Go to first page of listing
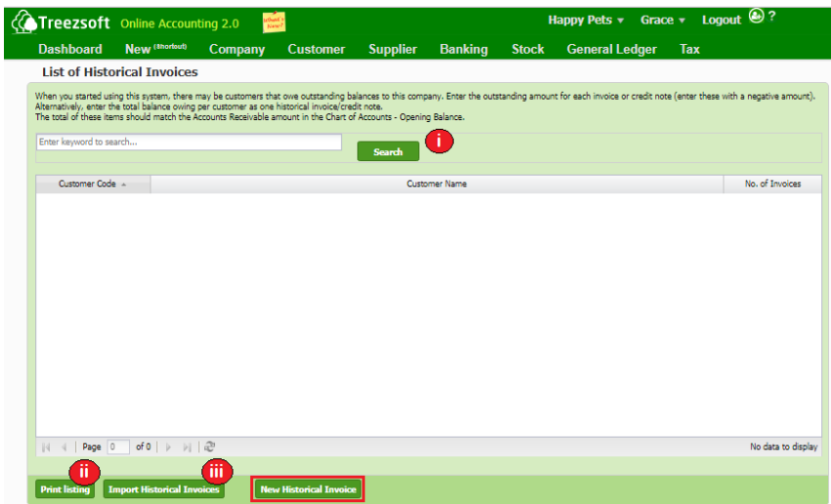 point(46,446)
